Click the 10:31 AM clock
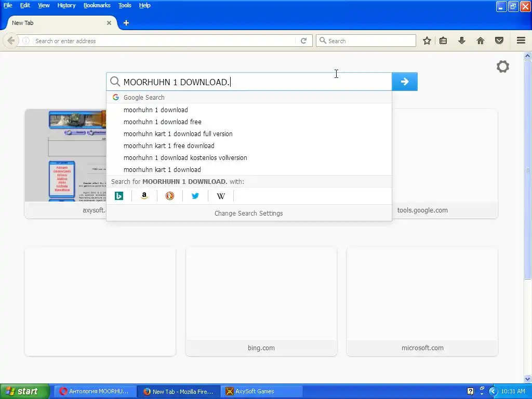532x399 pixels. pyautogui.click(x=513, y=391)
